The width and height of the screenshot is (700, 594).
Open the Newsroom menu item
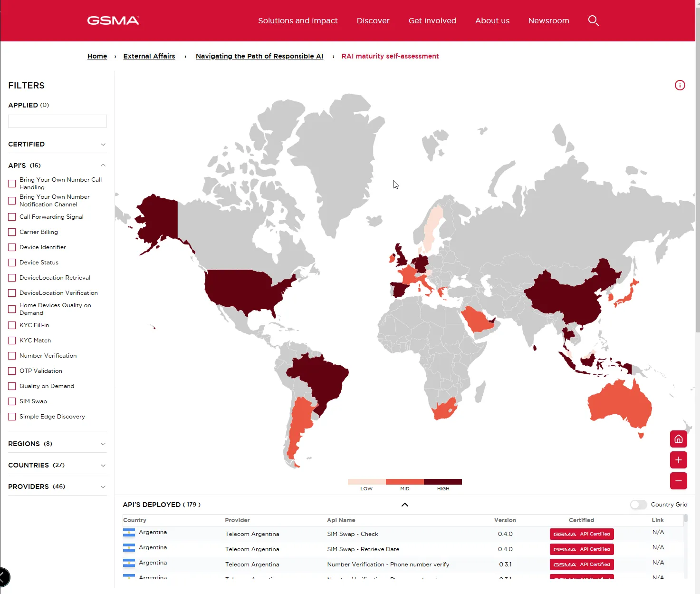[548, 20]
